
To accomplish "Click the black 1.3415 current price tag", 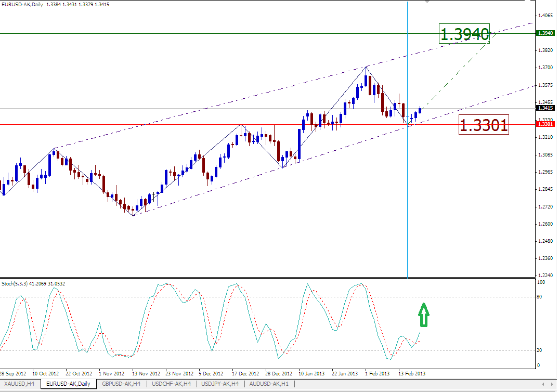I will tap(544, 108).
